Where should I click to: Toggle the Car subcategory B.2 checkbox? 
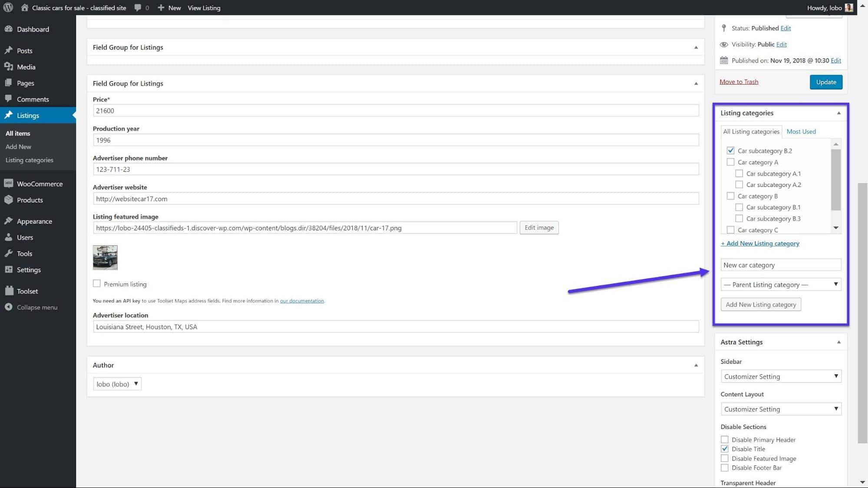[730, 150]
